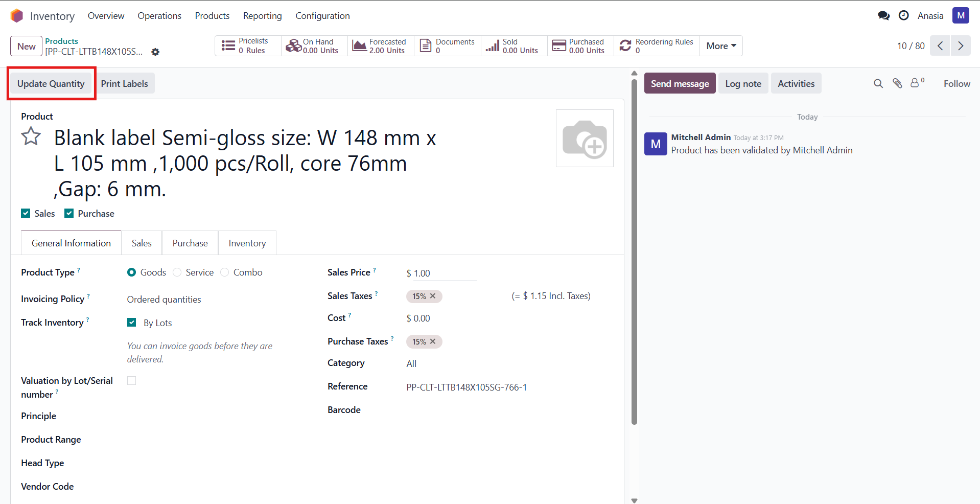Select the Service product type radio
The image size is (980, 504).
click(x=177, y=272)
